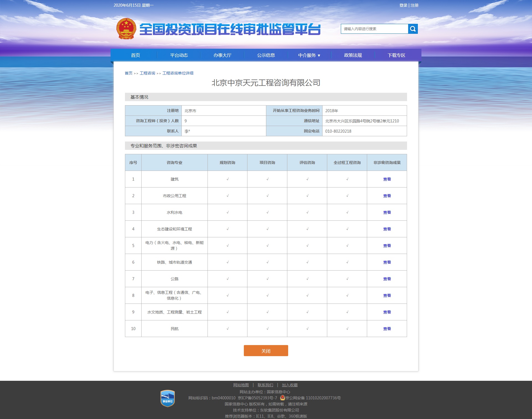Viewport: 532px width, 419px height.
Task: Click the 工程咨询 breadcrumb link
Action: click(x=147, y=73)
